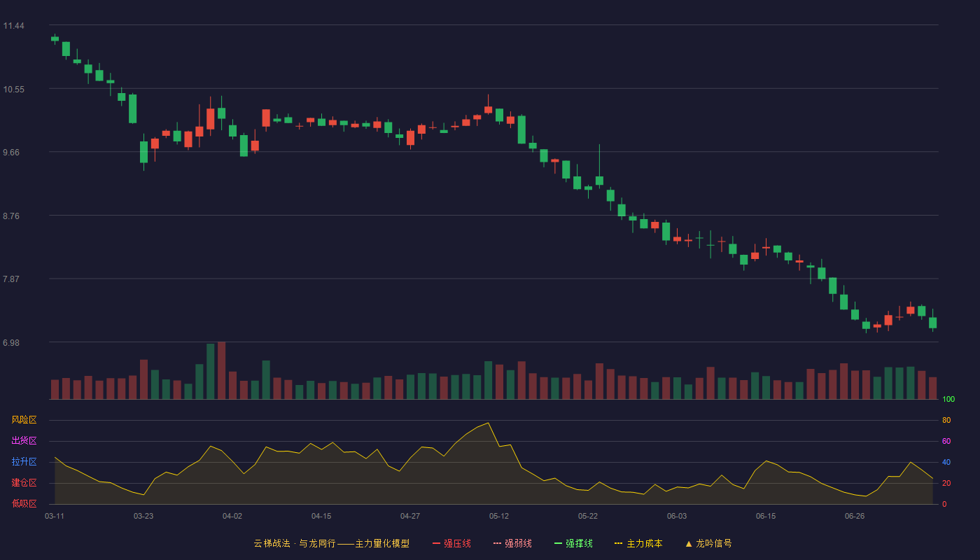Screen dimensions: 980x560
Task: Toggle the 强撑线 legend entry
Action: [x=573, y=543]
